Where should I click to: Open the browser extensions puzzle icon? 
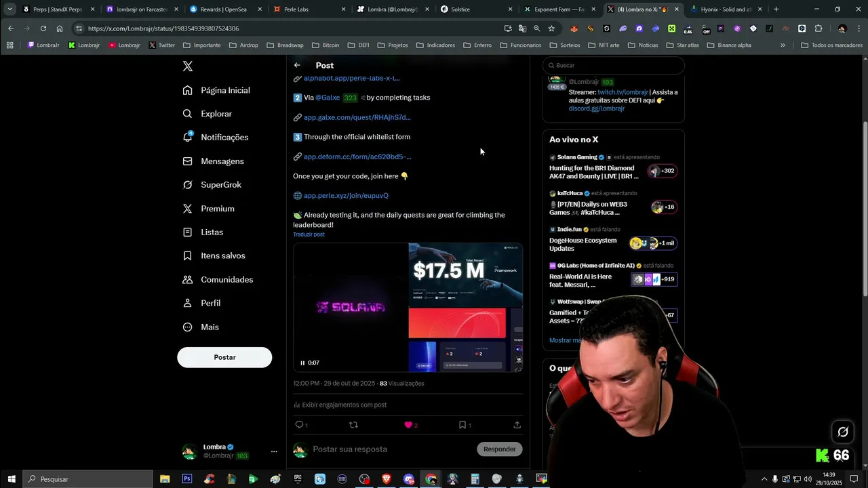pyautogui.click(x=818, y=28)
